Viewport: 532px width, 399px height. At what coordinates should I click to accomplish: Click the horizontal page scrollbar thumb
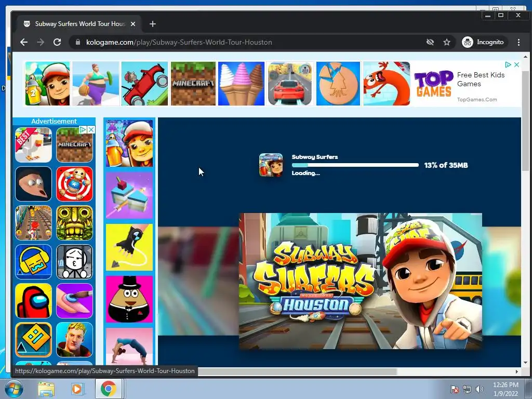pyautogui.click(x=297, y=371)
